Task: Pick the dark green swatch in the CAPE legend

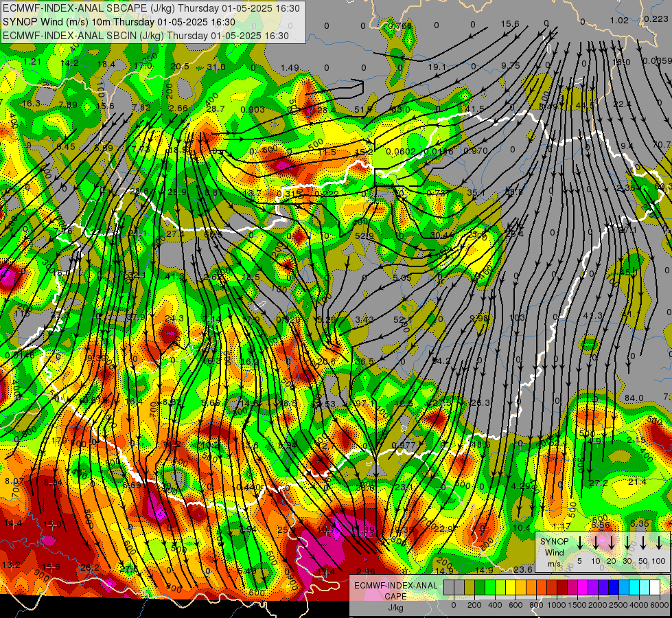Action: click(480, 587)
